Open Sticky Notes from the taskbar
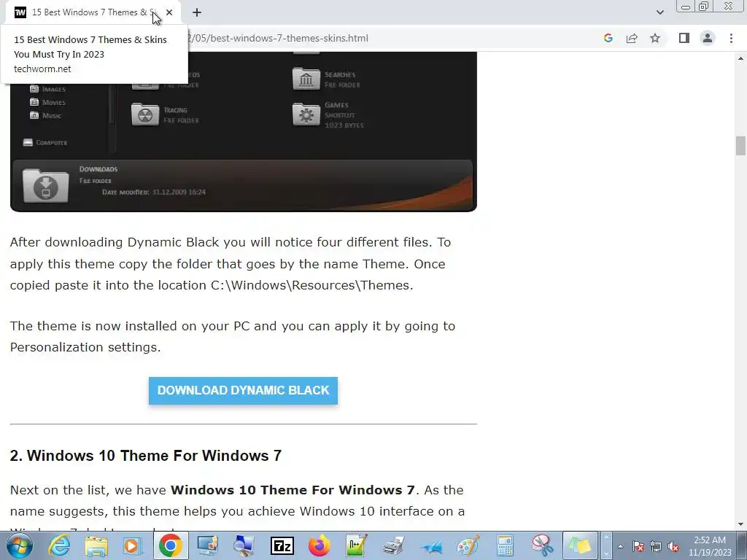 [580, 545]
